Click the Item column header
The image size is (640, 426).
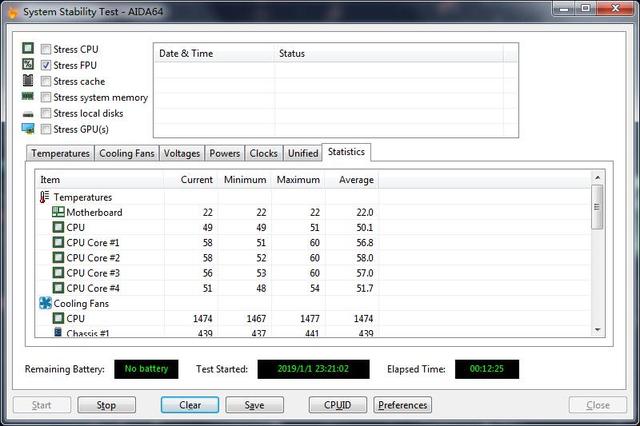(99, 180)
